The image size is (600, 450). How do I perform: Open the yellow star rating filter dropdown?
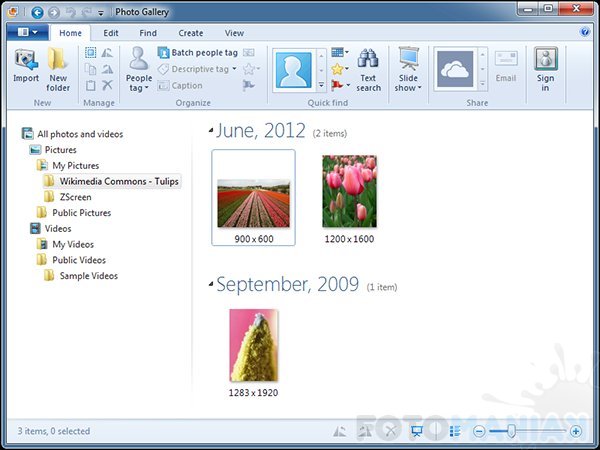[x=340, y=69]
